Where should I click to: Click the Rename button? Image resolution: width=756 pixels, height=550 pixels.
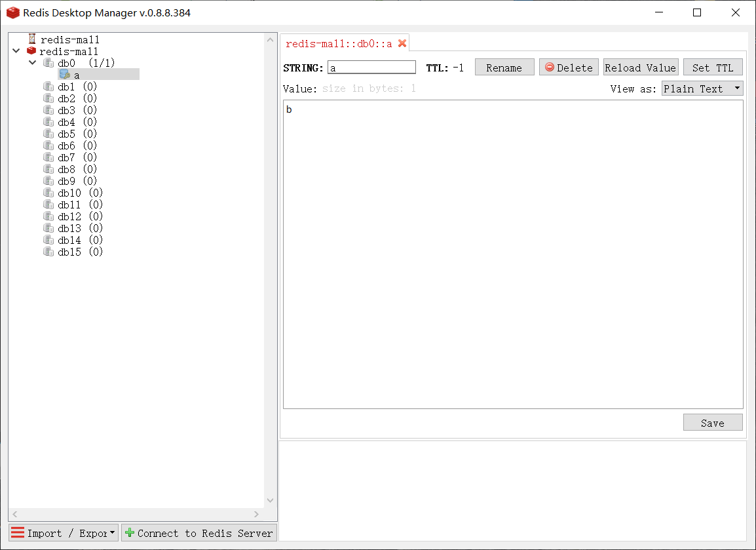[504, 67]
